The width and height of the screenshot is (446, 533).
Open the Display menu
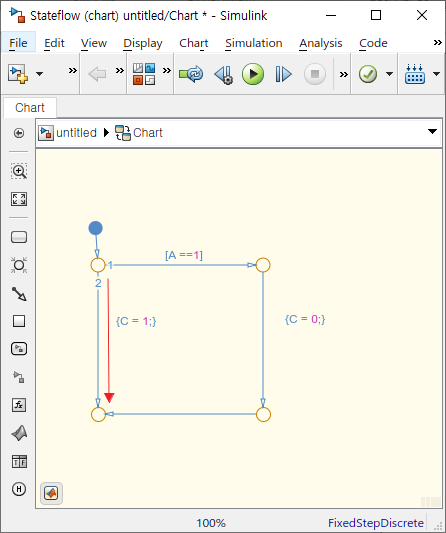pos(143,43)
